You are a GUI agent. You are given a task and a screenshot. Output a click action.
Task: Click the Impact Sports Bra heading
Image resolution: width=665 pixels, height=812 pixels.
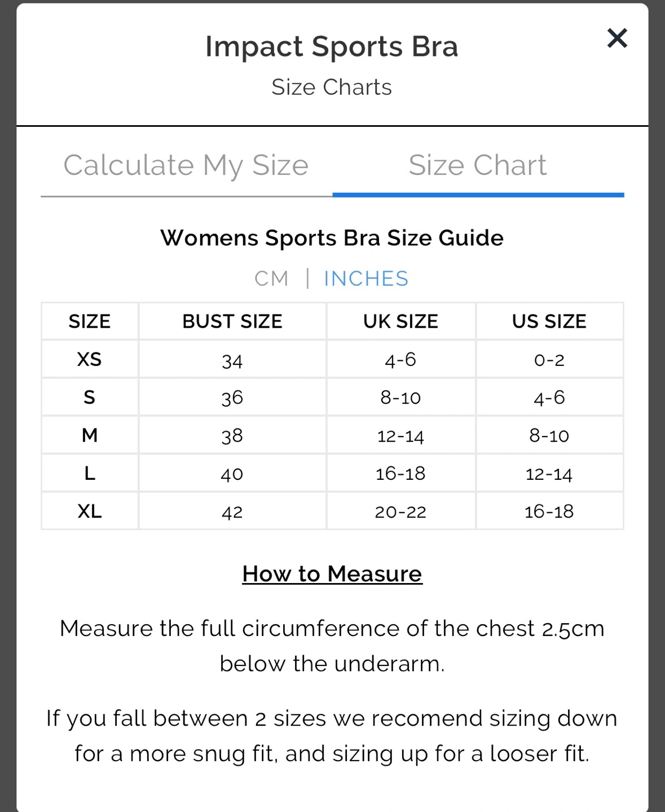pos(332,46)
